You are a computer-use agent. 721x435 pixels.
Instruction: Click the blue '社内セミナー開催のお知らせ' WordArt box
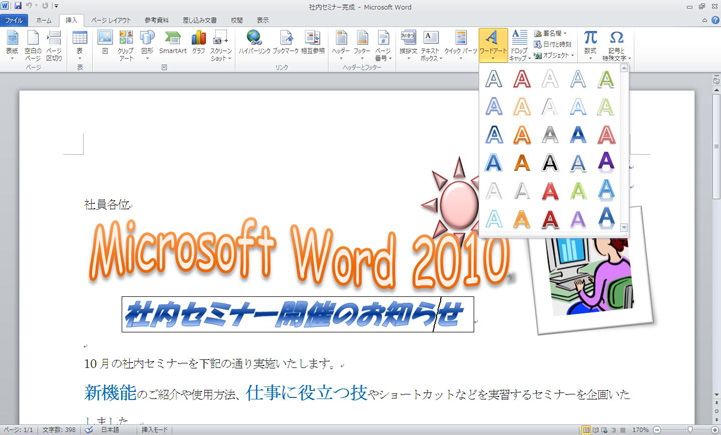298,315
